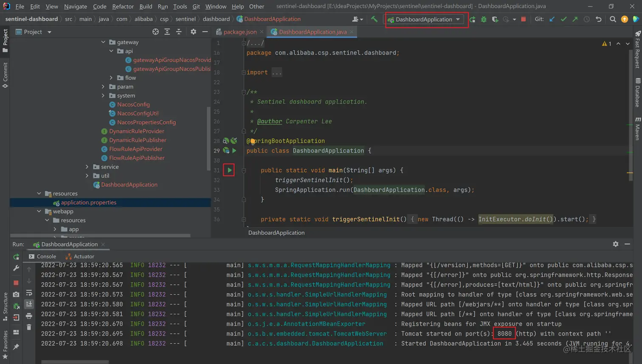
Task: Collapse the webapp folder
Action: click(x=39, y=211)
